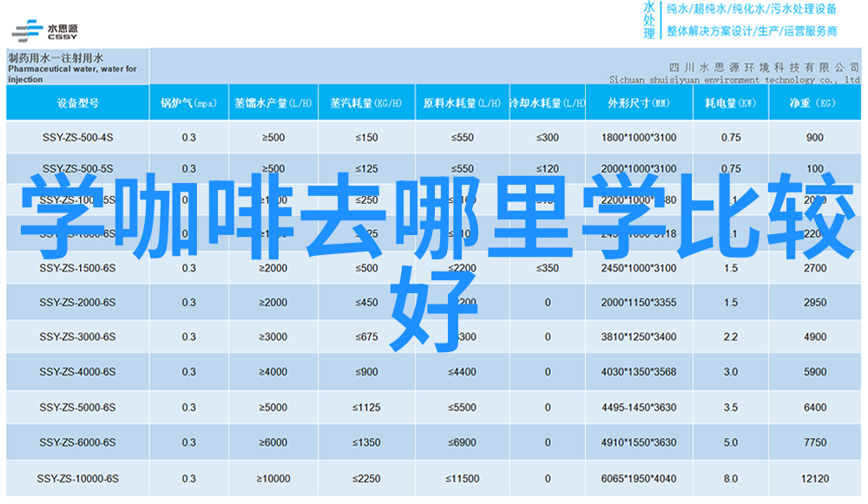The width and height of the screenshot is (868, 504).
Task: Select model cell SSY-ZS-500-4S
Action: pyautogui.click(x=77, y=137)
